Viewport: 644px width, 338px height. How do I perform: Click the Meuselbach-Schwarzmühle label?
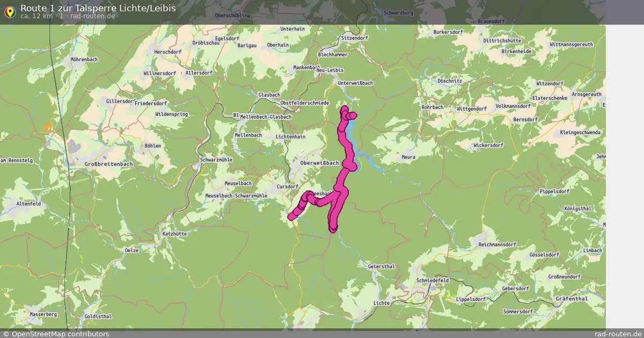tap(236, 196)
